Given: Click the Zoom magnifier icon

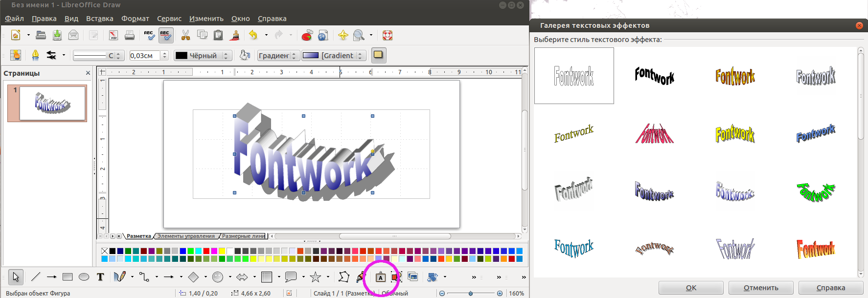Looking at the screenshot, I should (x=359, y=35).
